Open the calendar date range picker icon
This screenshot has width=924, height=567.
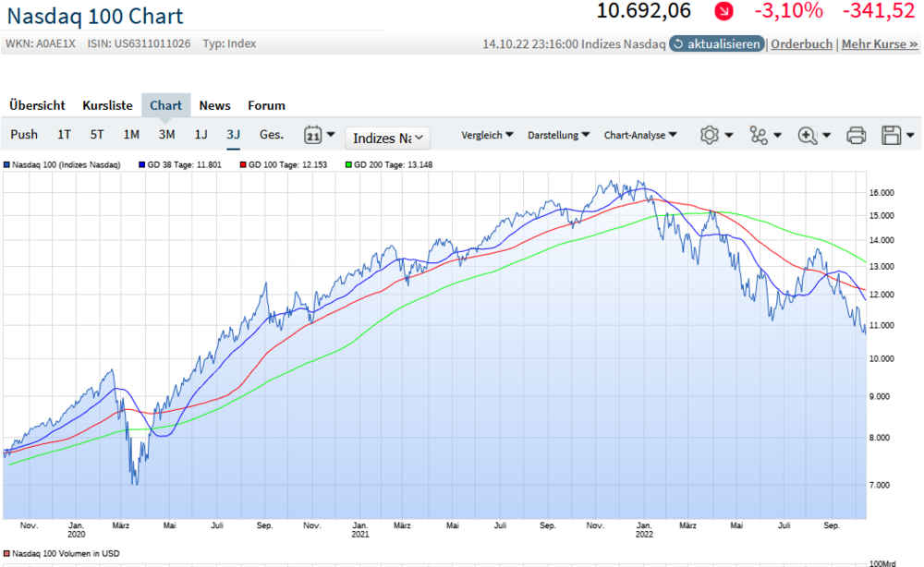(312, 136)
